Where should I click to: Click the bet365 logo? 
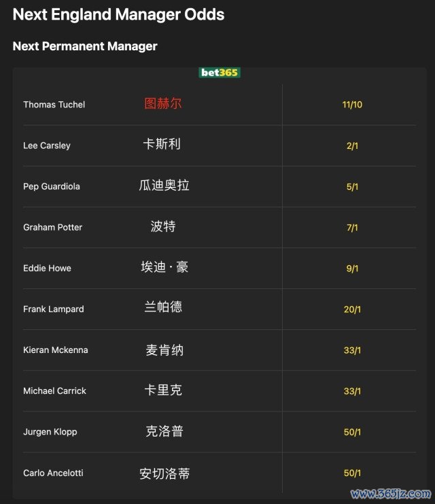[x=220, y=73]
